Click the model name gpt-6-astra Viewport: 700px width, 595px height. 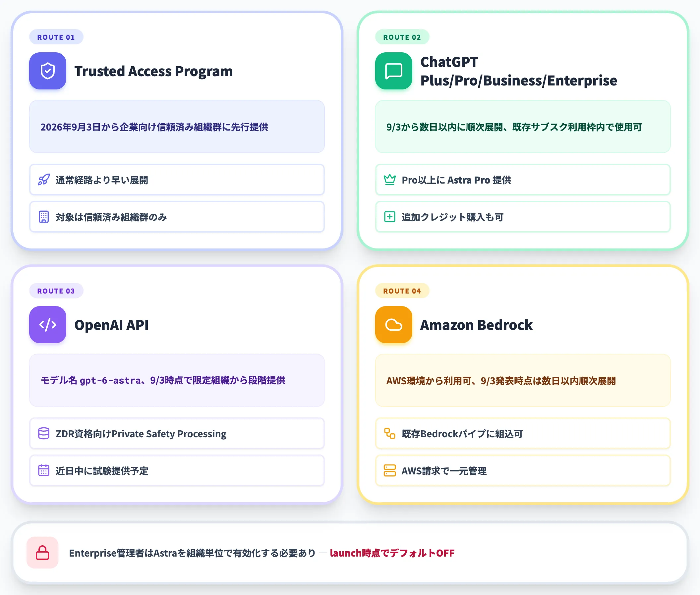(x=110, y=381)
